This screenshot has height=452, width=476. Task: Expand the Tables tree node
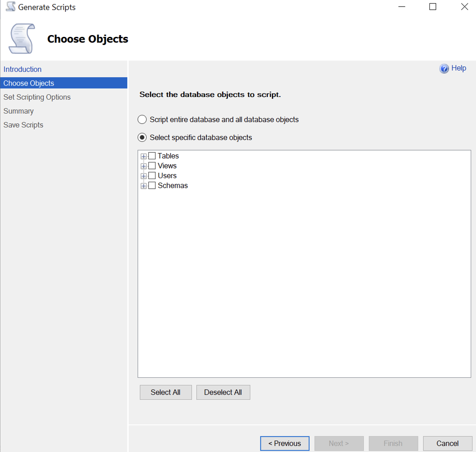pyautogui.click(x=144, y=156)
